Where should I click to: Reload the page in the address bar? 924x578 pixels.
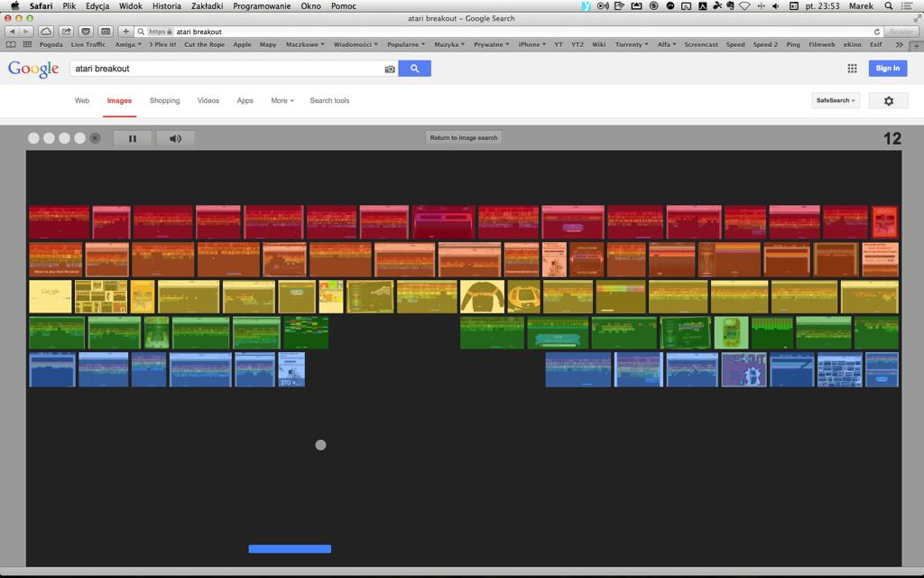876,32
